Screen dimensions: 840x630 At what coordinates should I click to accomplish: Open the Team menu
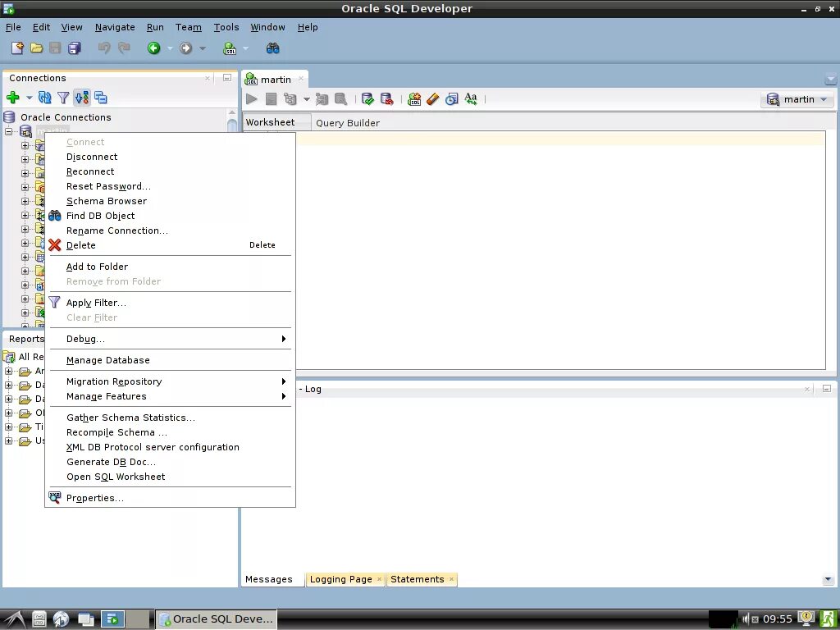[189, 27]
